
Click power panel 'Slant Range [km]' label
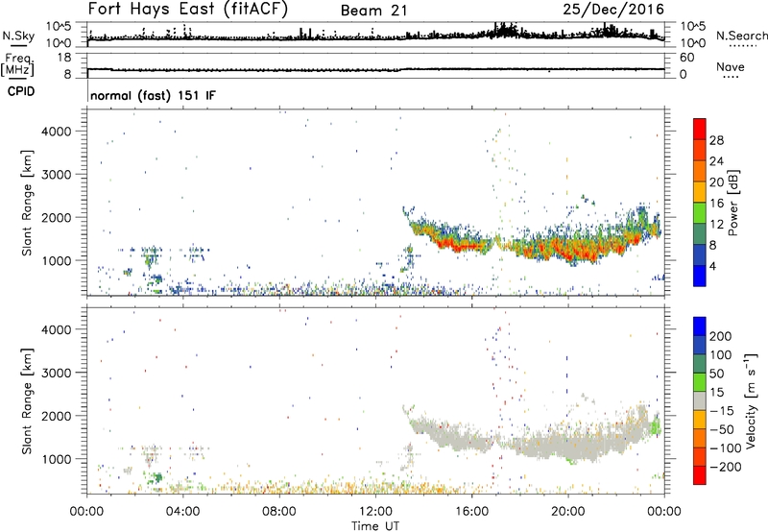pyautogui.click(x=27, y=203)
